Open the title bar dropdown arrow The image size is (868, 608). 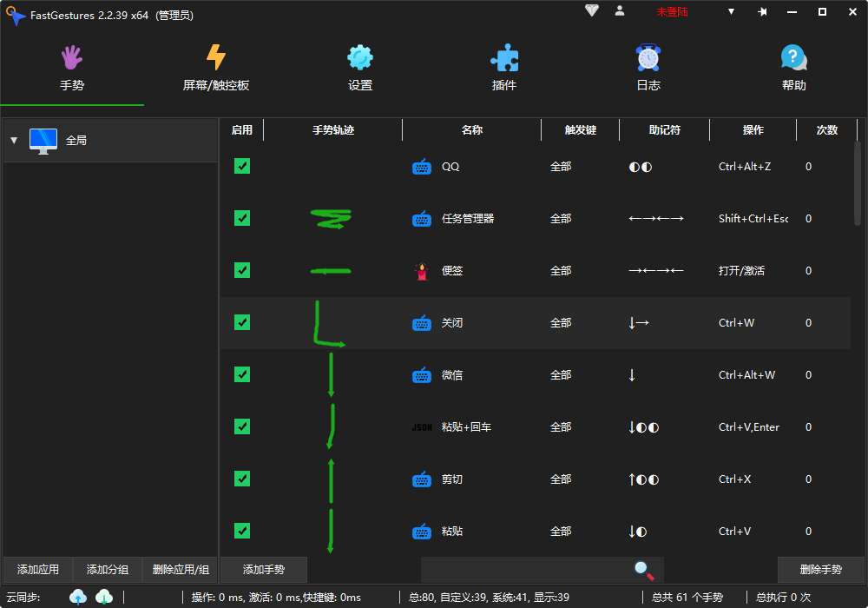pos(731,11)
